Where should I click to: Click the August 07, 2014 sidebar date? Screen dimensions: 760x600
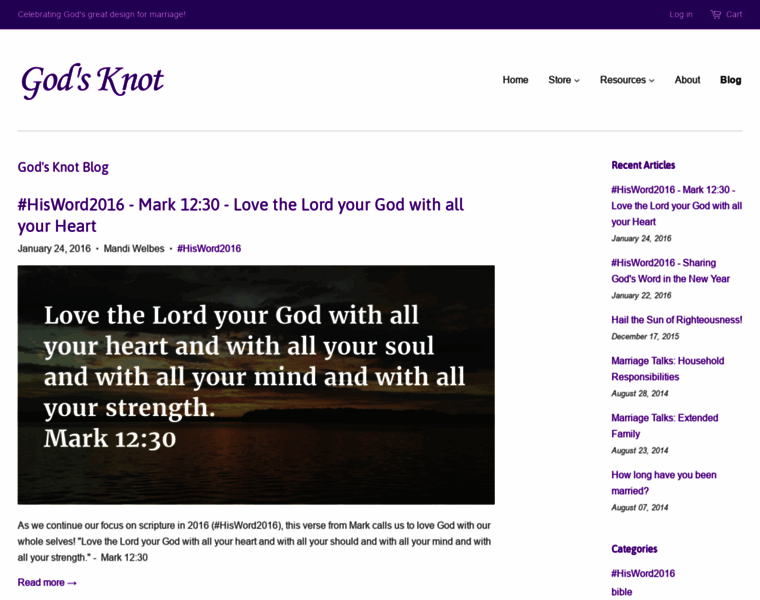(x=640, y=507)
